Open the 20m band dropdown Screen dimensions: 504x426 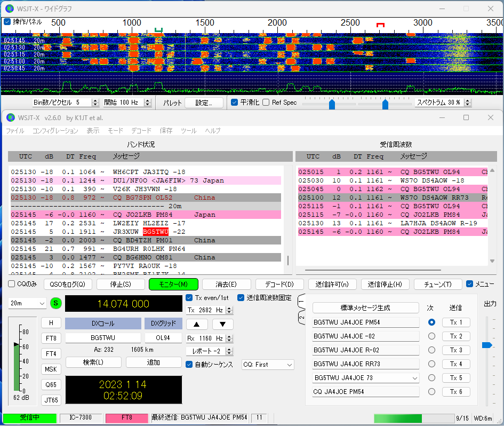pyautogui.click(x=28, y=303)
